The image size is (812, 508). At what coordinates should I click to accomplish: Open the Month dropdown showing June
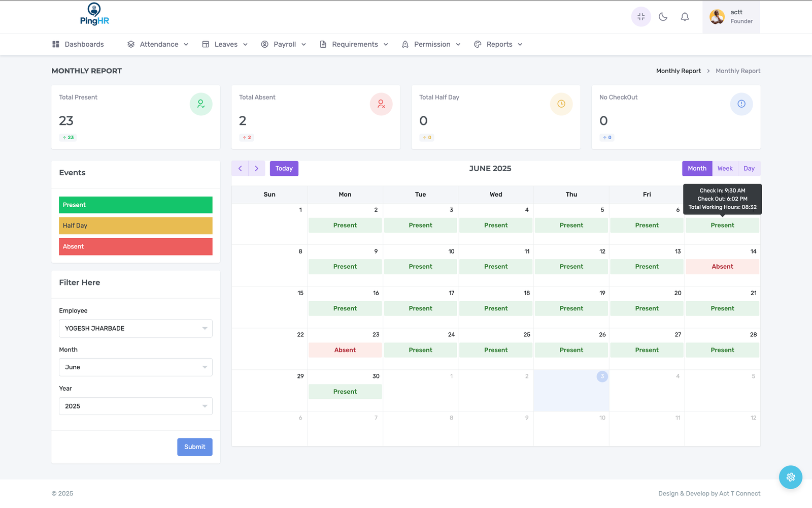point(136,367)
